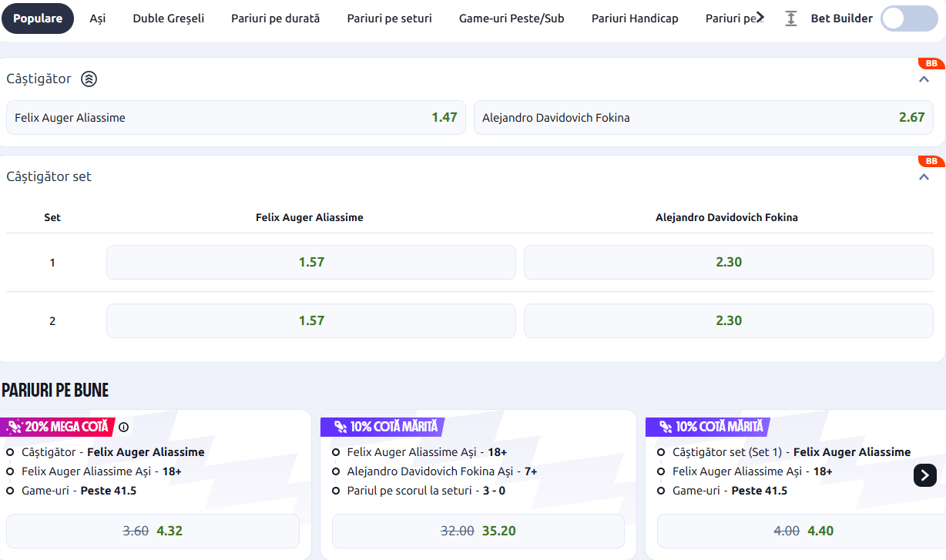
Task: Enable the Bet Builder toggle
Action: 909,18
